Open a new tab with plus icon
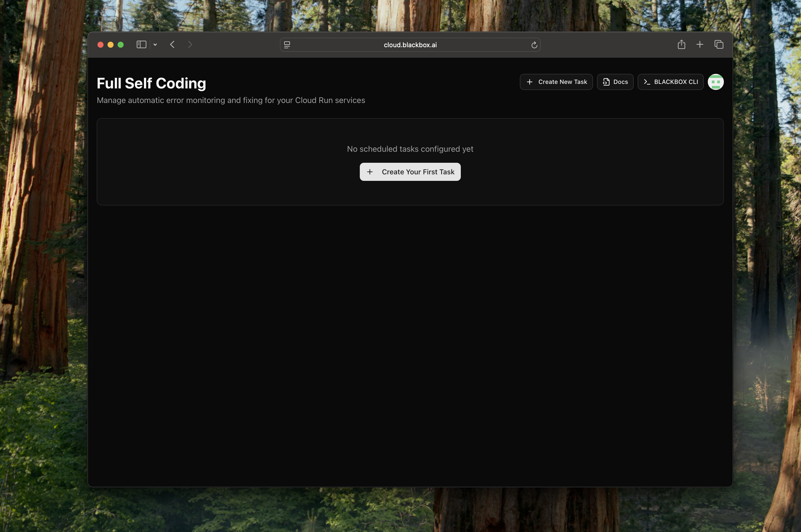Viewport: 801px width, 532px height. pyautogui.click(x=699, y=44)
